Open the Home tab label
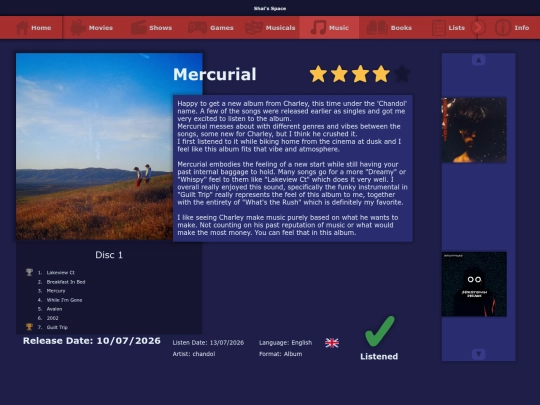 click(x=41, y=28)
